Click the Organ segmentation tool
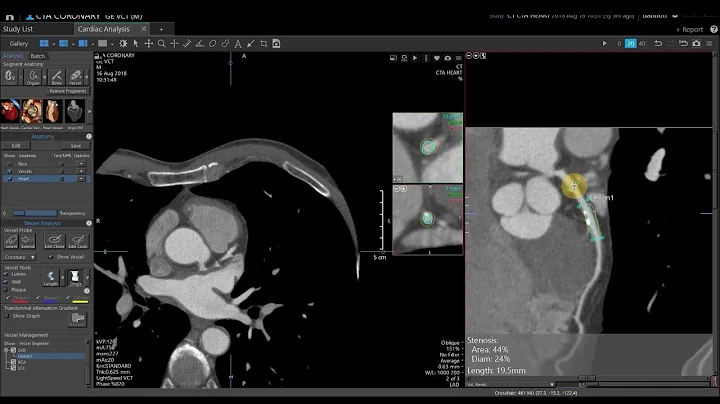Image resolution: width=720 pixels, height=404 pixels. coord(33,77)
